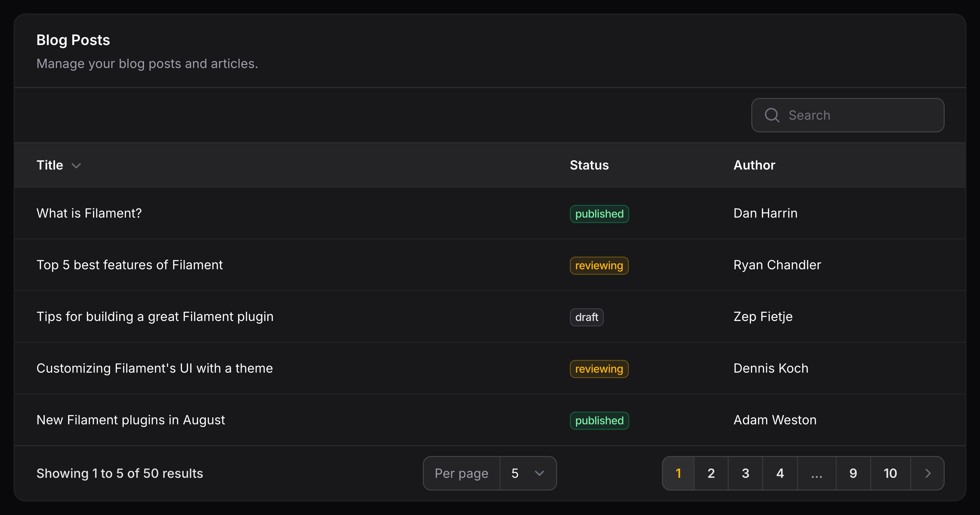This screenshot has width=980, height=515.
Task: Open page 4 of results
Action: 780,473
